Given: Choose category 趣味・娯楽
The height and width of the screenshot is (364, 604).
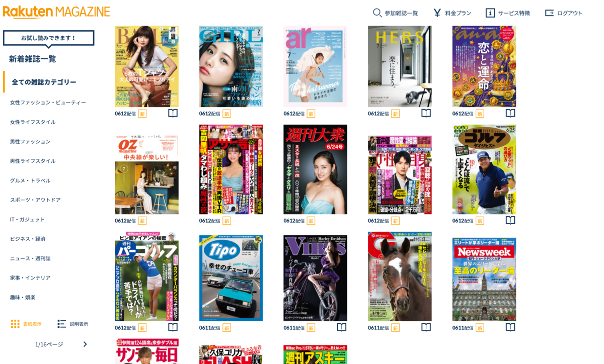Looking at the screenshot, I should (x=23, y=298).
